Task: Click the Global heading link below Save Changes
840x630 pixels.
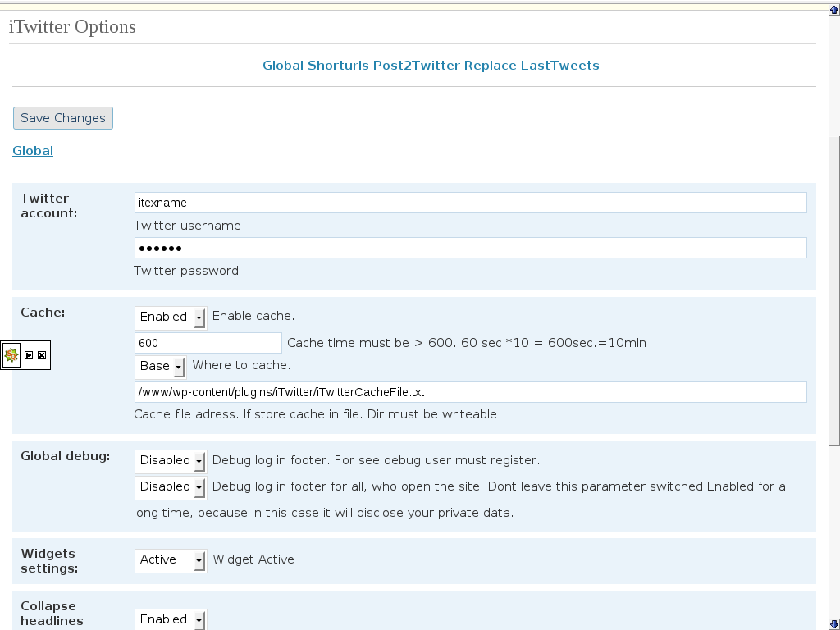Action: click(33, 151)
